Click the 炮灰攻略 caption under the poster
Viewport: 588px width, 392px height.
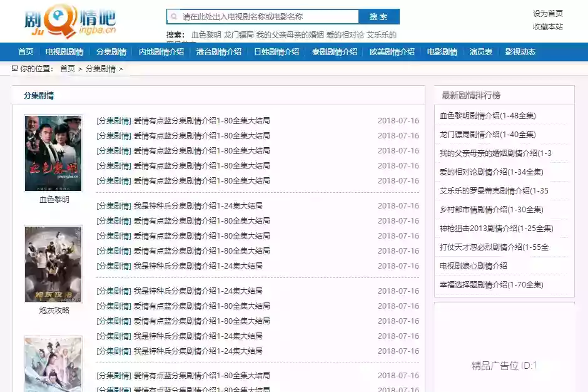[x=54, y=310]
